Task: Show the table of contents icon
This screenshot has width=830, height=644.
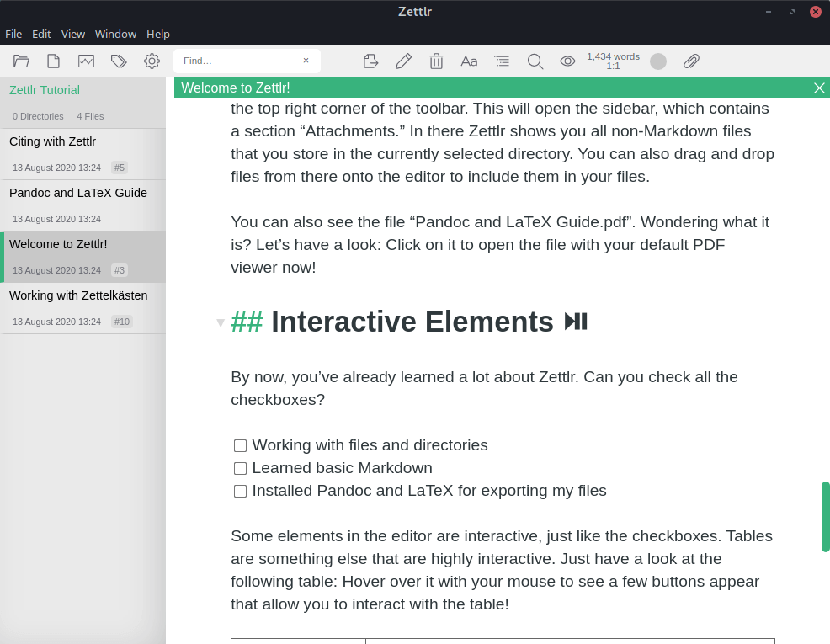Action: click(x=502, y=61)
